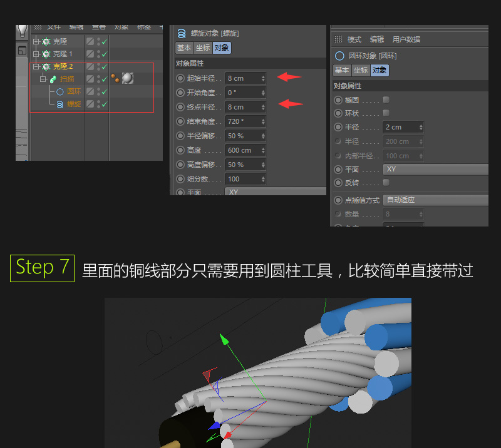
Task: Click the 克隆.1 cloner object icon
Action: coord(46,54)
